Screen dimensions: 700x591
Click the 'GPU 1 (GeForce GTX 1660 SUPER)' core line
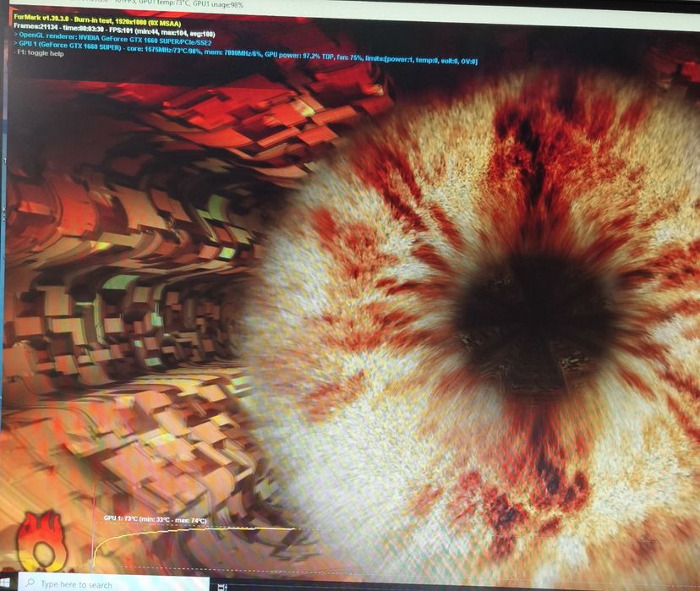(245, 52)
